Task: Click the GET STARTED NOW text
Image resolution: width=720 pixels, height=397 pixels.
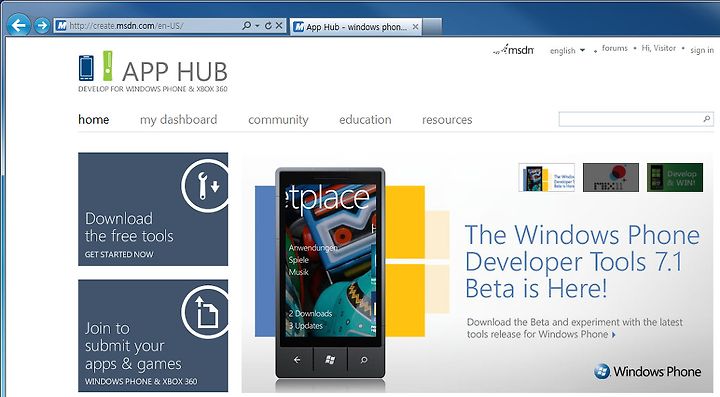Action: 119,254
